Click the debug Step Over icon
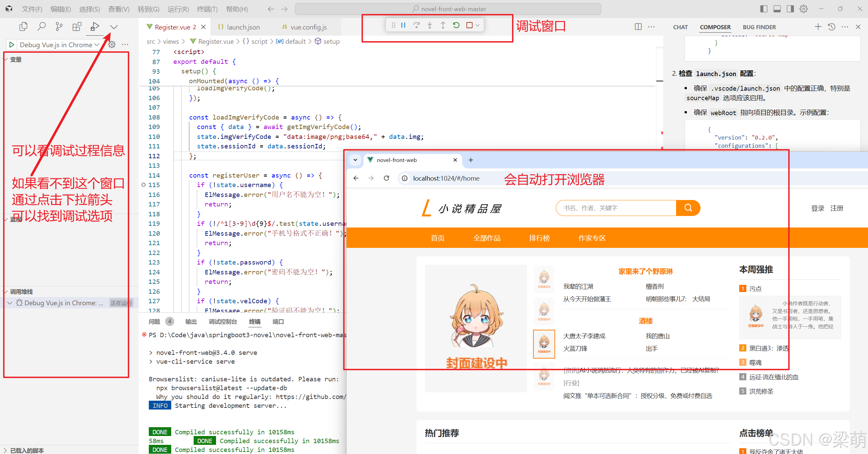 pyautogui.click(x=416, y=25)
